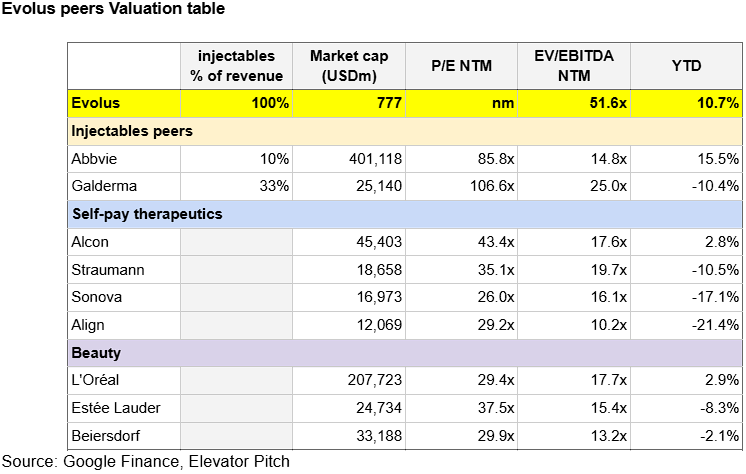Viewport: 746px width, 474px height.
Task: Select the 'YTD' column header
Action: pos(687,66)
